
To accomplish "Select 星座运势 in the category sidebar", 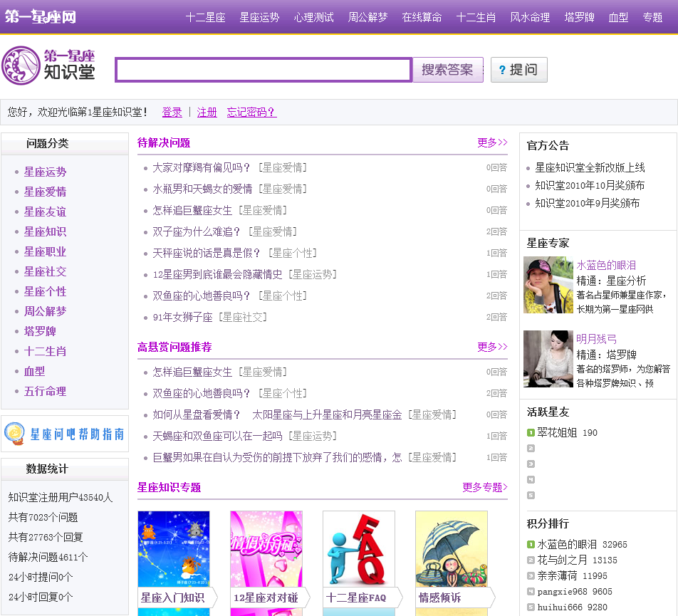I will click(45, 172).
